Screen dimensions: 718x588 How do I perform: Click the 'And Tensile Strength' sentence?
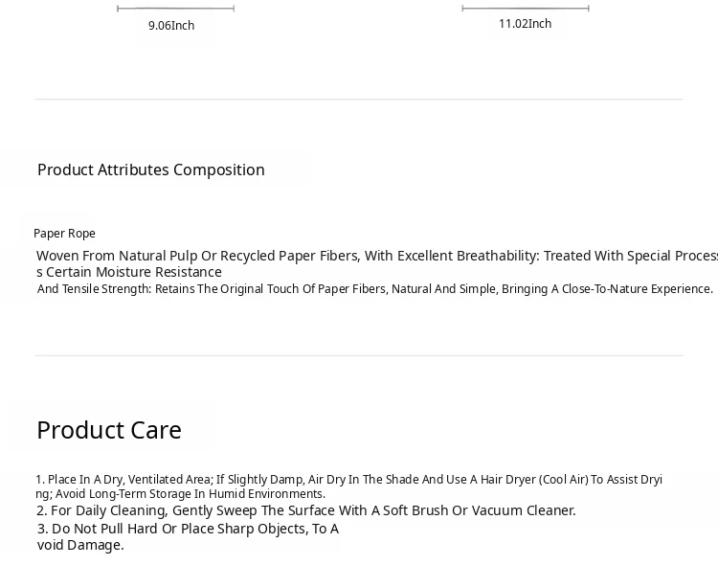[375, 289]
